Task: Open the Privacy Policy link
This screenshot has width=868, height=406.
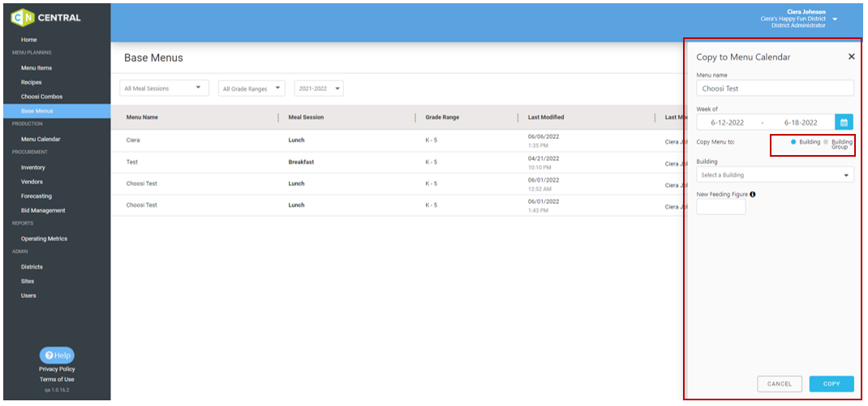Action: (57, 369)
